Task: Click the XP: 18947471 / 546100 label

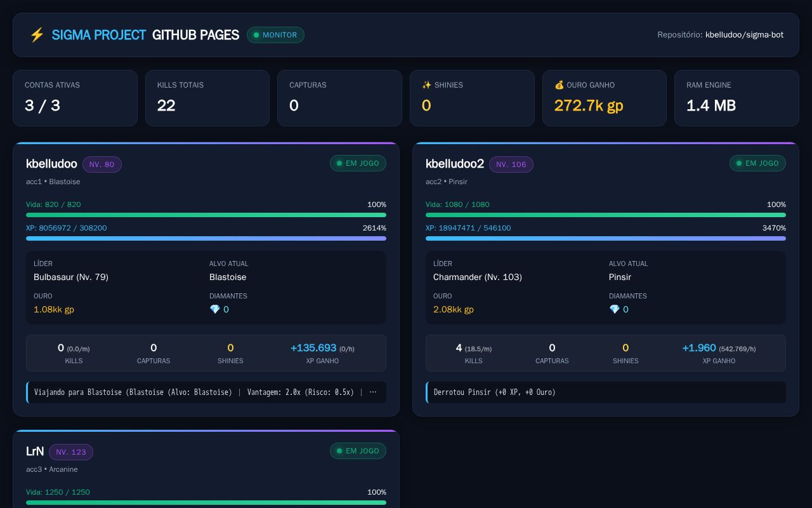Action: (x=468, y=228)
